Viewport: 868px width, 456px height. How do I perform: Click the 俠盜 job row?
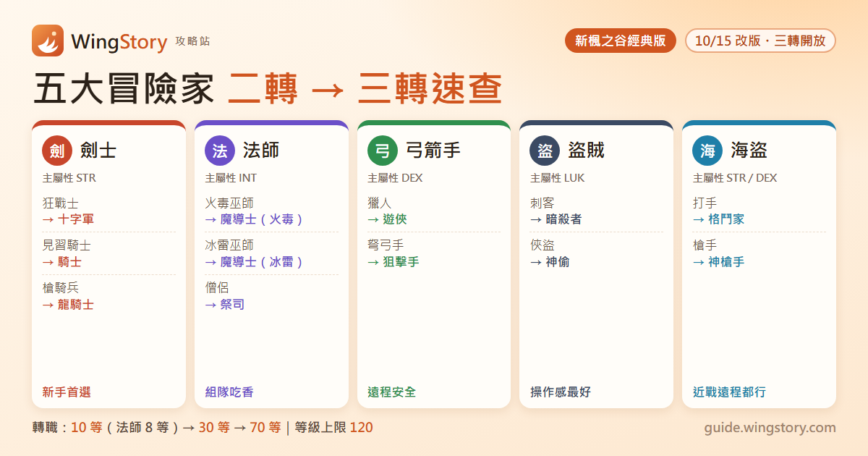pyautogui.click(x=542, y=245)
